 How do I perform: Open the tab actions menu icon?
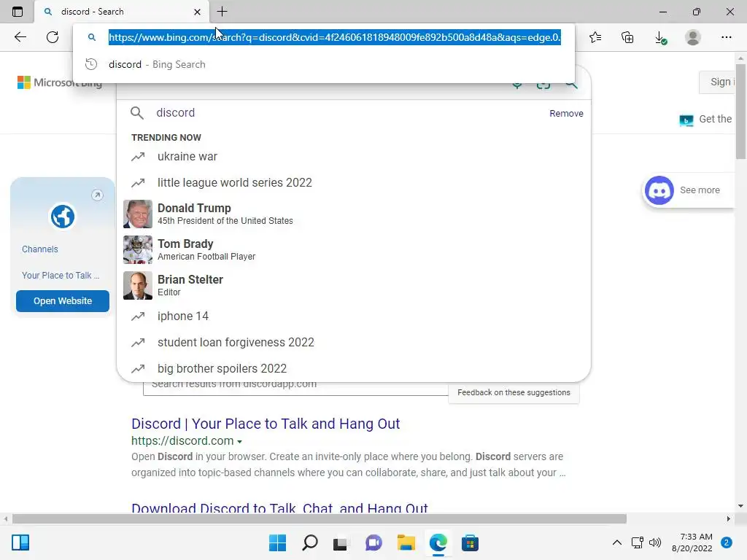[18, 12]
